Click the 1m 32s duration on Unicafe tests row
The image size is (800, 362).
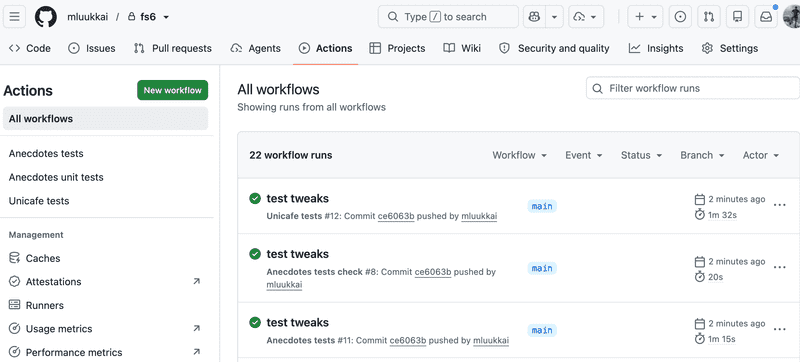pyautogui.click(x=722, y=215)
